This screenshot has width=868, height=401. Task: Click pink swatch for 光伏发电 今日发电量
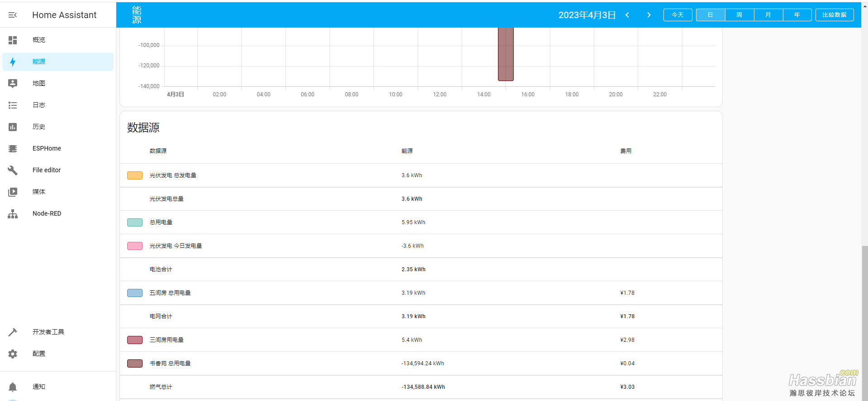coord(135,246)
